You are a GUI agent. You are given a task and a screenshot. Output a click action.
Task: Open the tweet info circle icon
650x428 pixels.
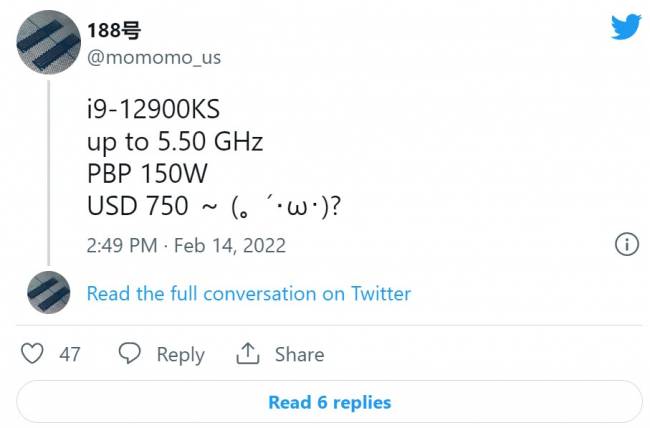tap(625, 245)
